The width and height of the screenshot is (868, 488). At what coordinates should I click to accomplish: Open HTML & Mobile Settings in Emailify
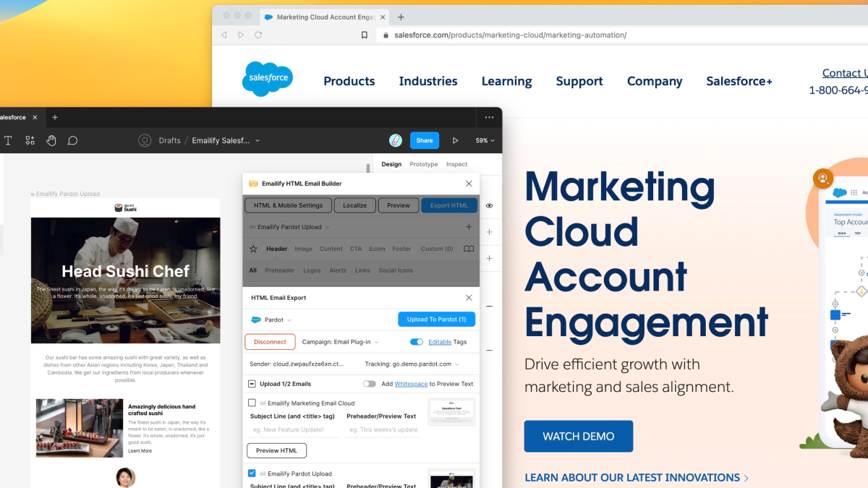tap(288, 205)
